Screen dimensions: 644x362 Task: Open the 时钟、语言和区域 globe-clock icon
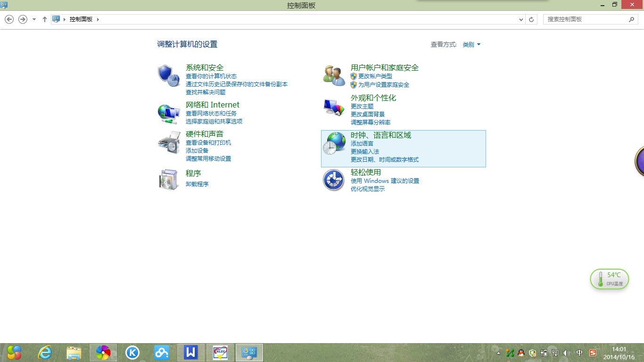[334, 143]
